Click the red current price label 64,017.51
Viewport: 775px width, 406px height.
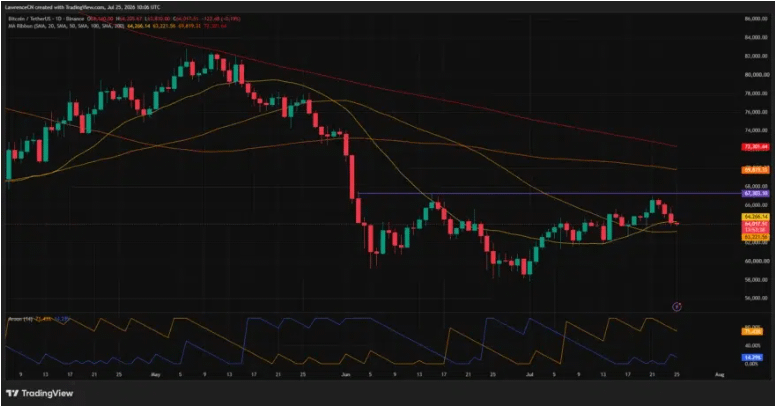pos(756,224)
